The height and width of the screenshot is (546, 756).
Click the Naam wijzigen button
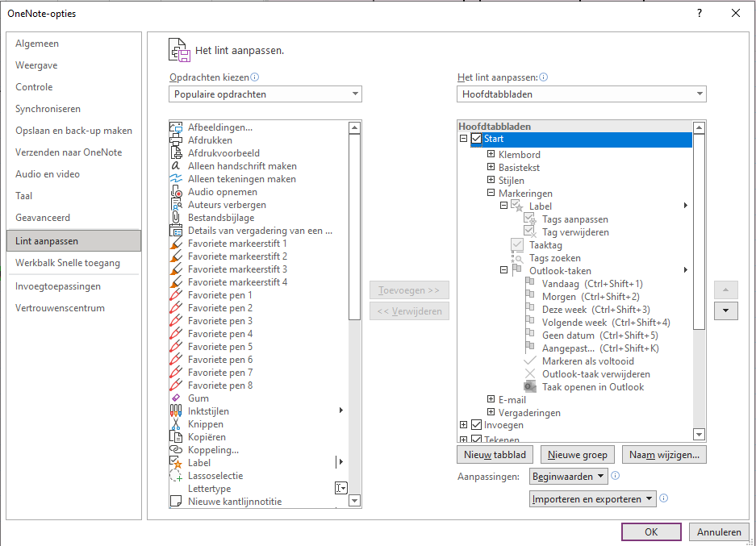(x=664, y=454)
